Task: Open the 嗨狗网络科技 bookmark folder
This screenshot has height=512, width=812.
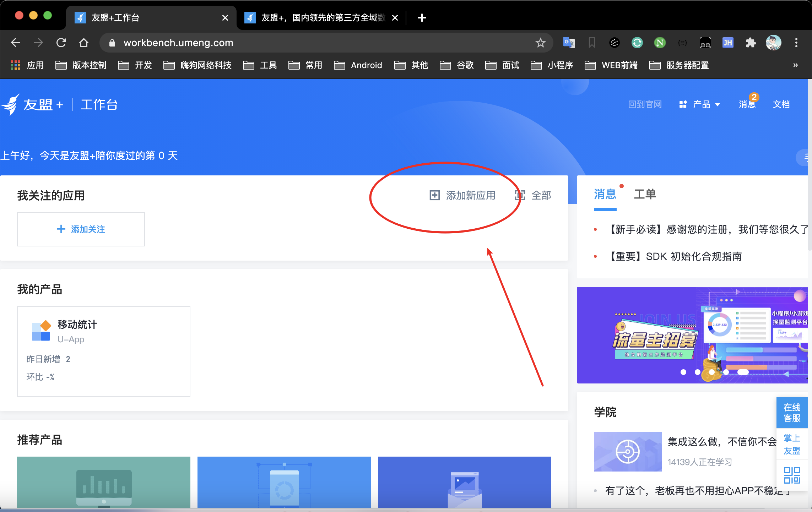Action: (197, 65)
